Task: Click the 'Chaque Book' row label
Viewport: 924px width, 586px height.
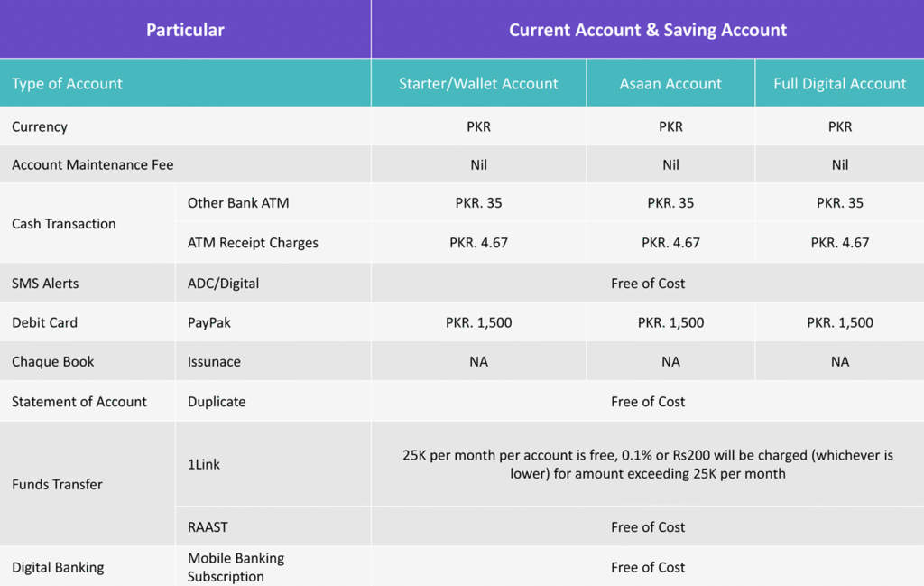Action: point(53,361)
